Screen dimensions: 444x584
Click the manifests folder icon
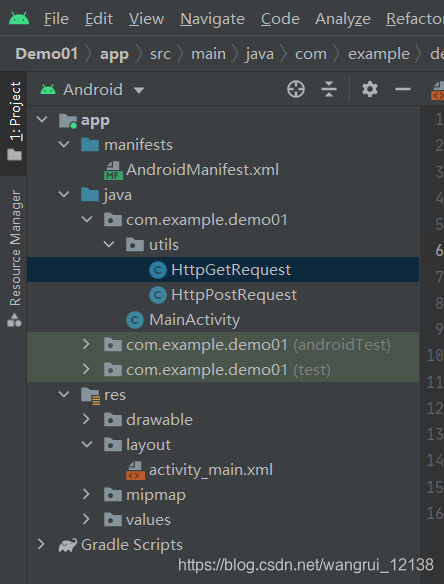tap(90, 145)
